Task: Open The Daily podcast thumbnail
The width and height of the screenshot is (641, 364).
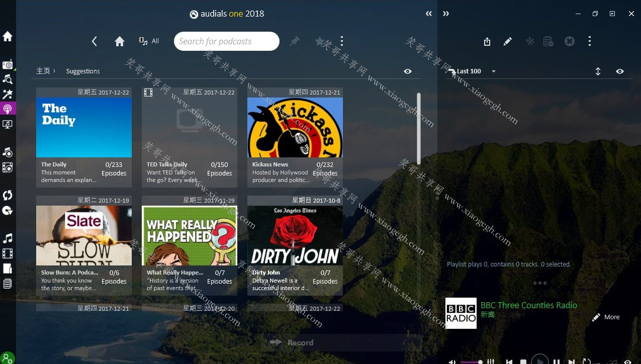Action: click(x=84, y=127)
